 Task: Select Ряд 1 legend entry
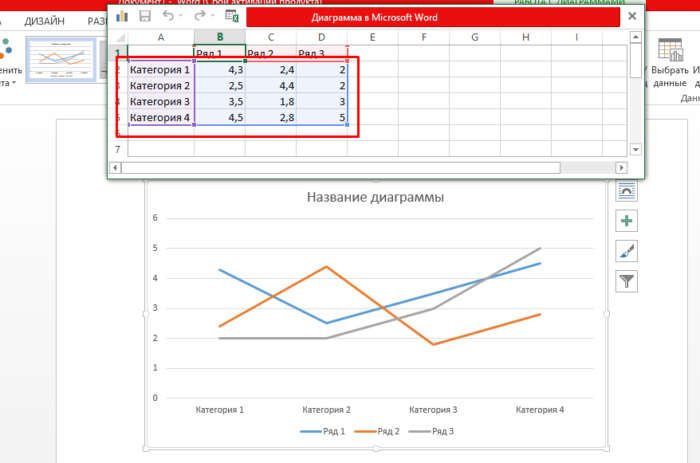point(323,431)
